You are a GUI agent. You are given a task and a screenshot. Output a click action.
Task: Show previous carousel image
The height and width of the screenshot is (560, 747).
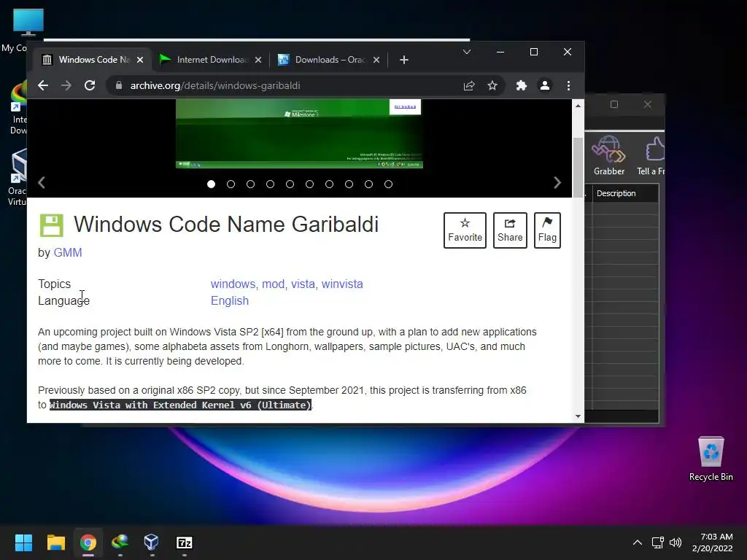pos(42,183)
